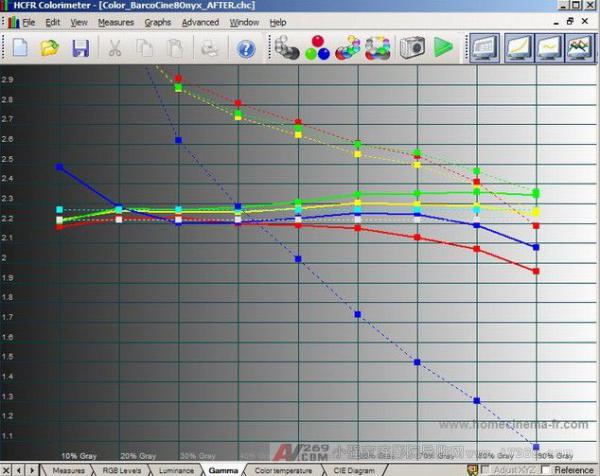The width and height of the screenshot is (600, 476).
Task: Click the camera icon in the toolbar
Action: coord(411,47)
